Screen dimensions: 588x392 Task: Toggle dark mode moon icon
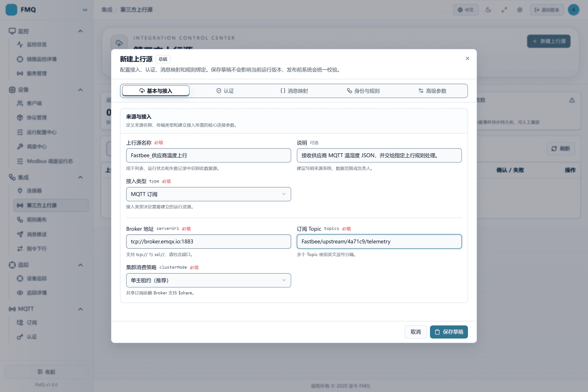[x=488, y=10]
